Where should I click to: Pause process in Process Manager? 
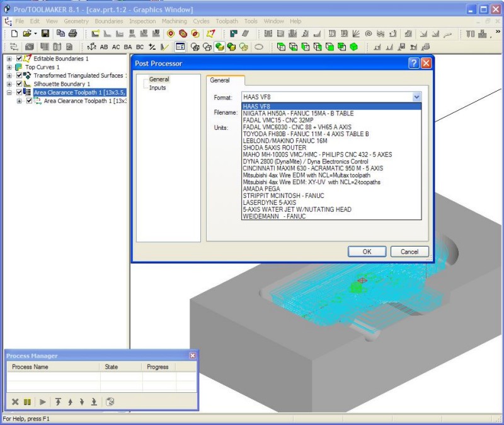coord(27,402)
